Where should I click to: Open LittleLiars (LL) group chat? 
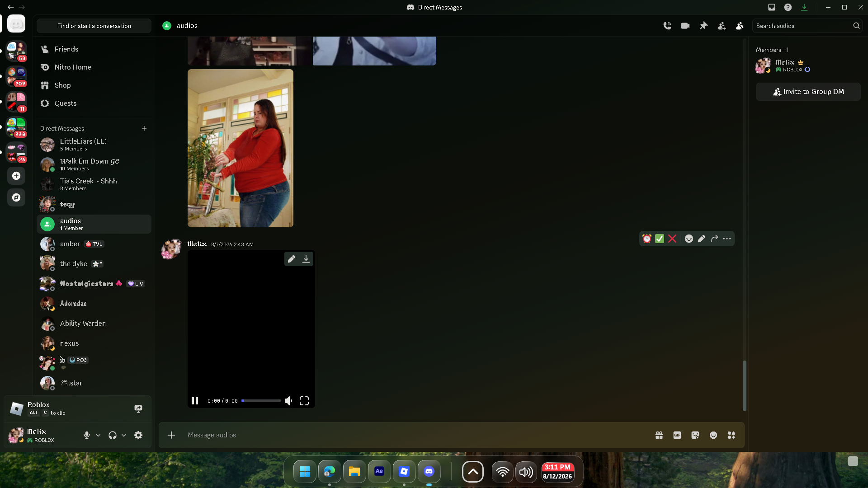pos(94,145)
